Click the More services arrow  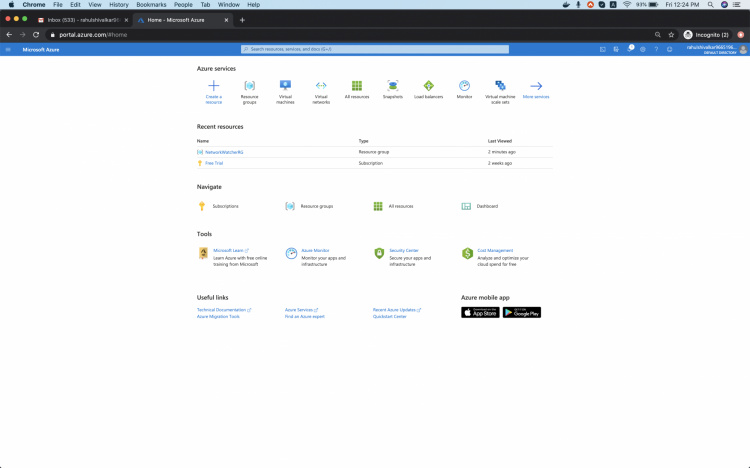(x=536, y=87)
